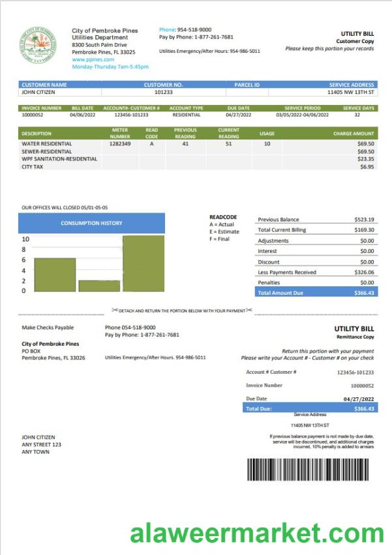Click the customer number 101233 field
This screenshot has width=392, height=555.
[x=163, y=93]
